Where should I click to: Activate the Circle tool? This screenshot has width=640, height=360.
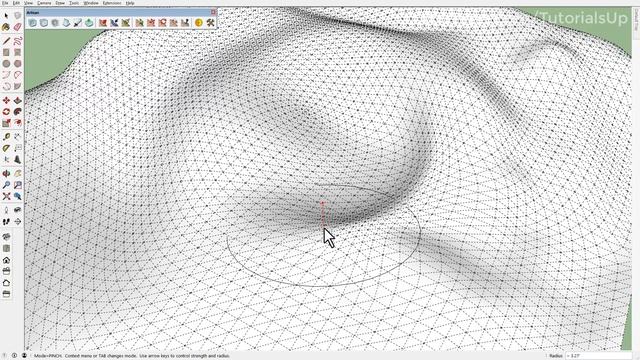(6, 64)
